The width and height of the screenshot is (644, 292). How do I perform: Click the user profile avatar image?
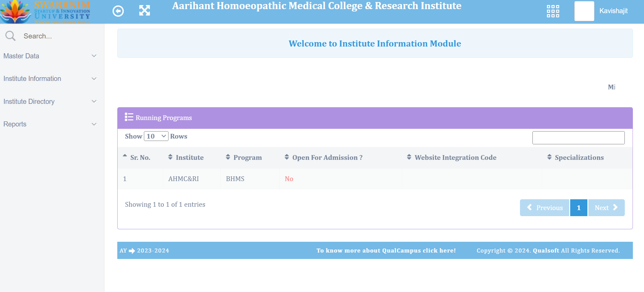tap(584, 11)
